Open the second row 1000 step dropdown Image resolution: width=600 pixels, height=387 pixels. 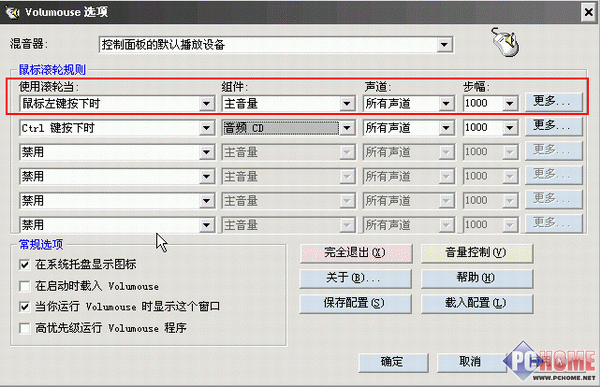(x=510, y=128)
